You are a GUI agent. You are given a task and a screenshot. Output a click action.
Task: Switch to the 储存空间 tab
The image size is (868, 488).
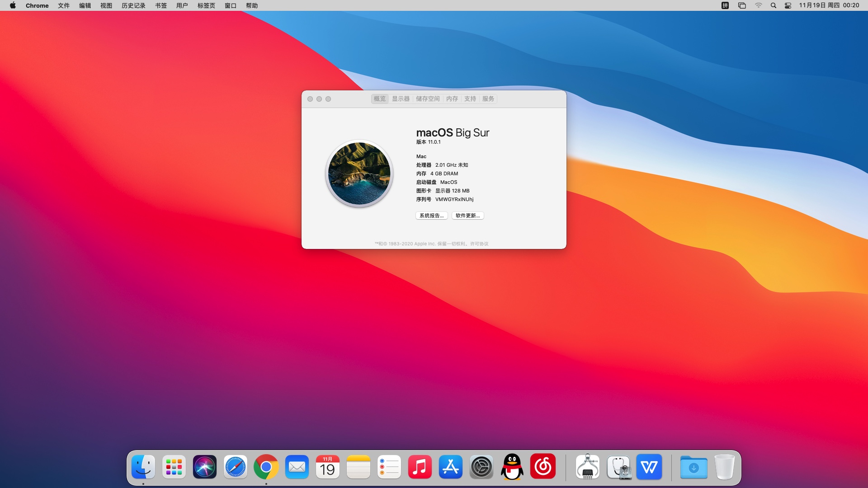click(x=428, y=99)
